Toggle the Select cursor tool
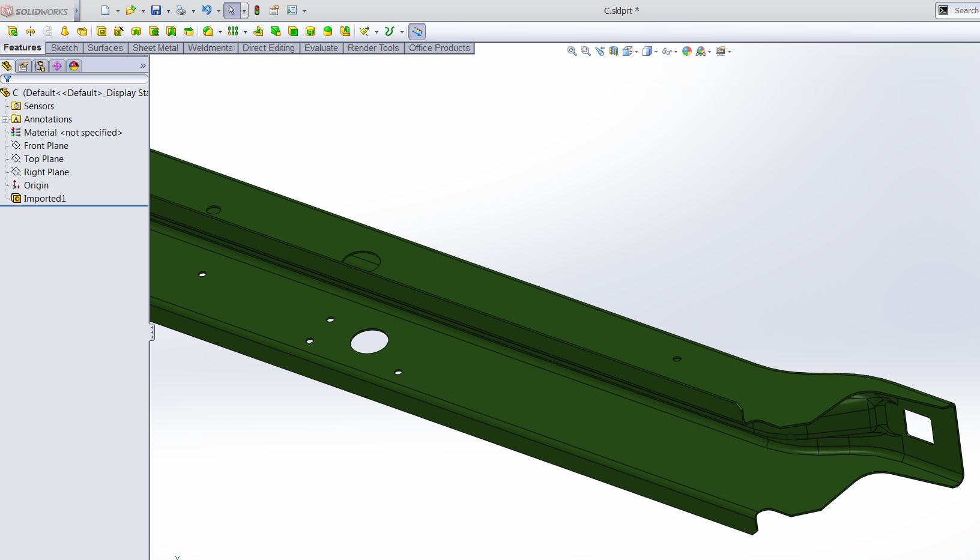The width and height of the screenshot is (980, 560). [232, 10]
